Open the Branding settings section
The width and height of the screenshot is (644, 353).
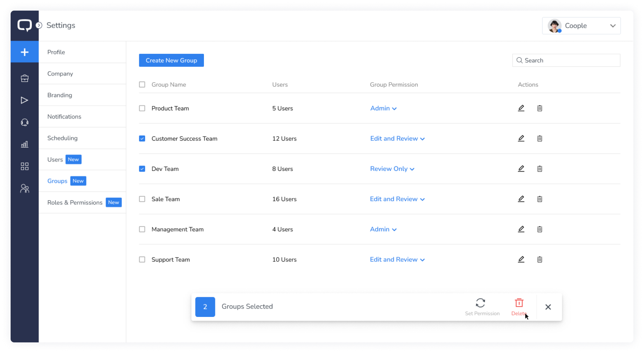[60, 95]
